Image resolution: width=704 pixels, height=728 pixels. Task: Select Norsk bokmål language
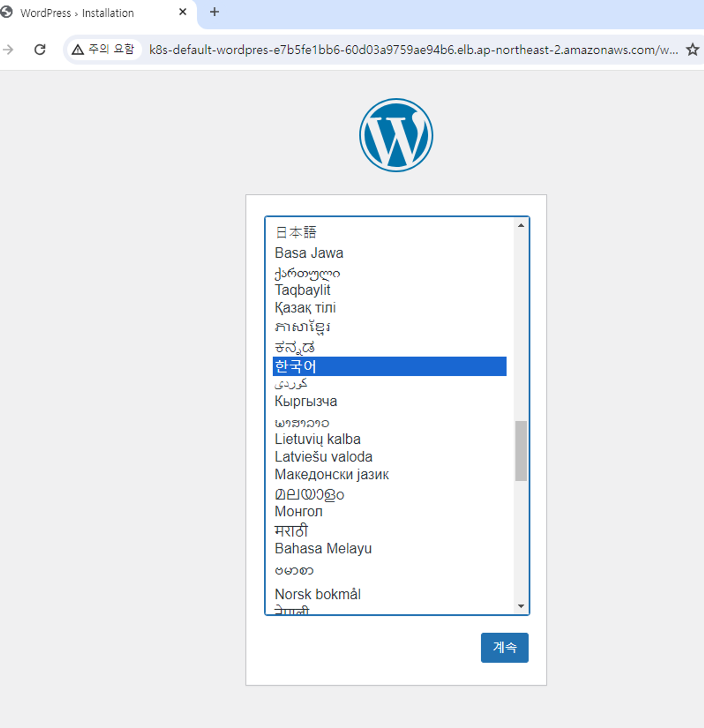coord(390,594)
